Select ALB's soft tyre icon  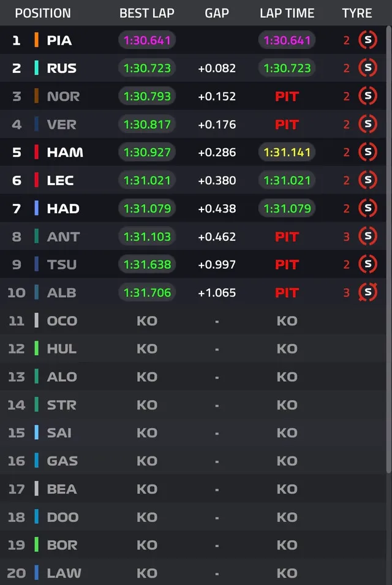pyautogui.click(x=367, y=292)
